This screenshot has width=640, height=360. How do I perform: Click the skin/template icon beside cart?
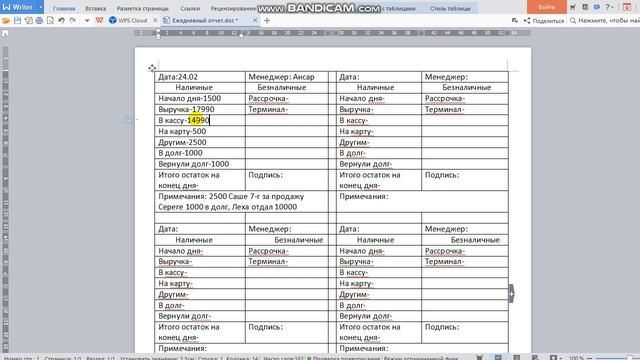(585, 7)
